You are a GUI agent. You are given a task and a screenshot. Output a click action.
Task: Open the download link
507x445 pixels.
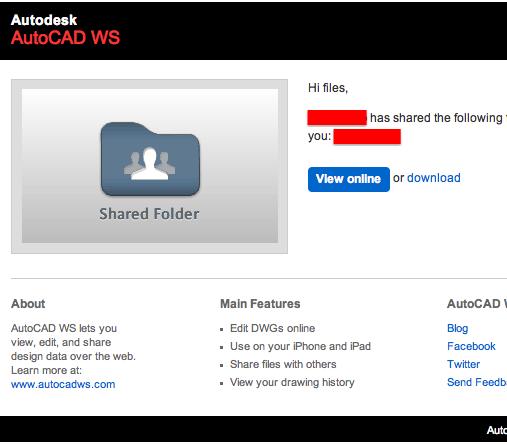pos(434,178)
